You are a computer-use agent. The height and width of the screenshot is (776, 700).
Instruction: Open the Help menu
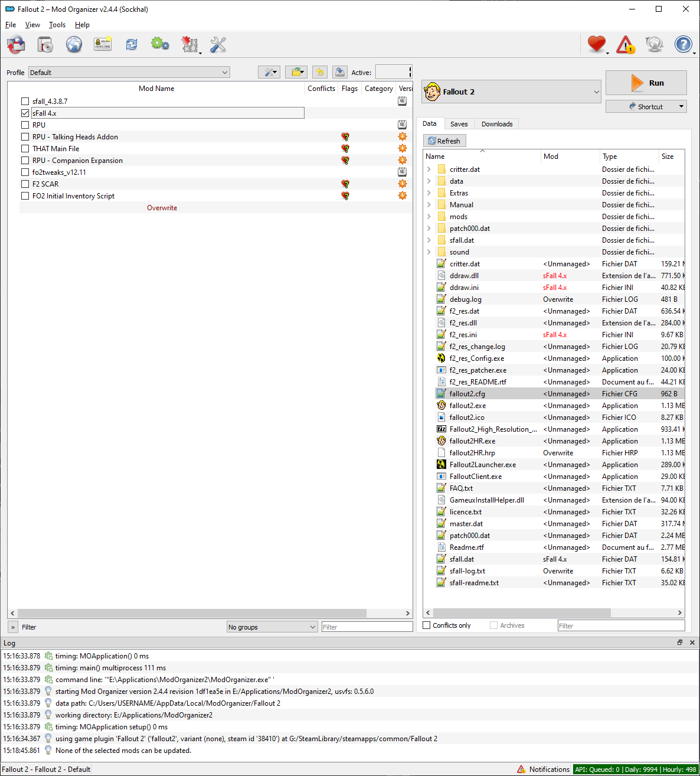coord(82,25)
